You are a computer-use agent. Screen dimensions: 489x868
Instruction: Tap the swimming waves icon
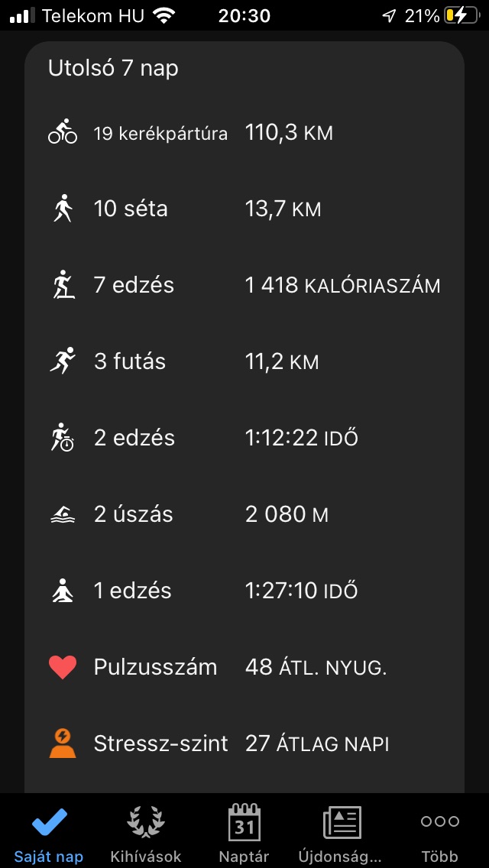(x=63, y=514)
